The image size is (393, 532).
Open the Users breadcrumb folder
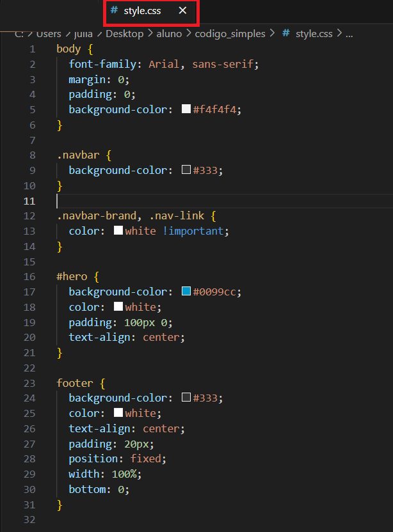[x=49, y=34]
